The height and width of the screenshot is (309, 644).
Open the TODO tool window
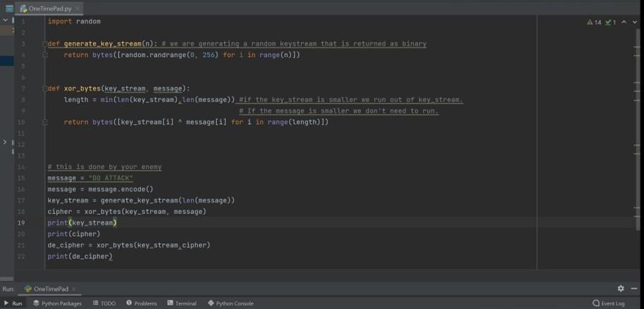click(x=104, y=303)
